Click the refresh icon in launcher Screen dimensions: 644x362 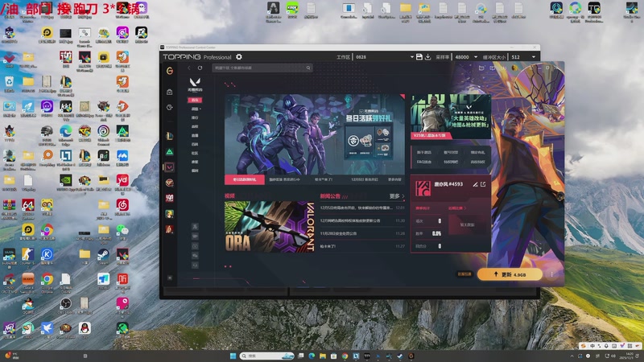200,68
